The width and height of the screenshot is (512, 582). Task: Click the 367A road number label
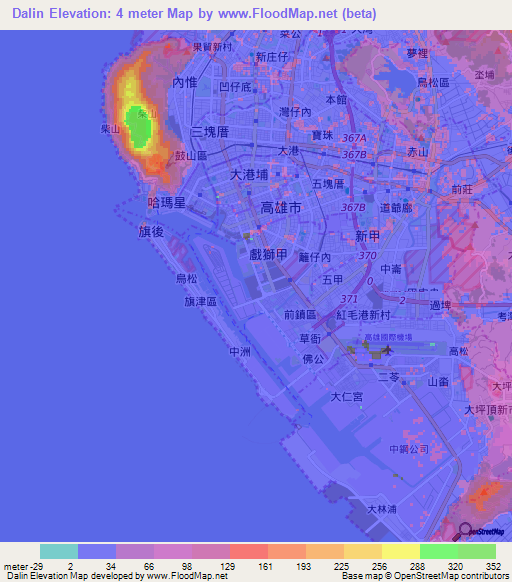354,138
